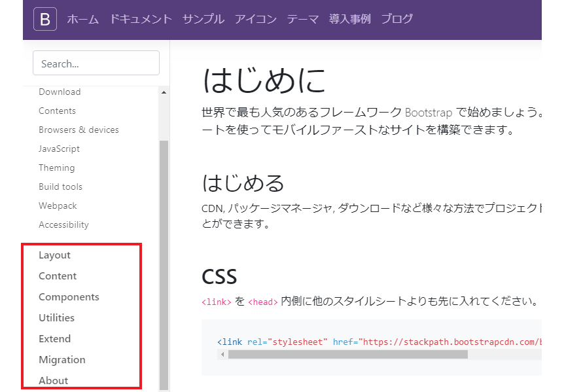Go to Browsers & devices page
The width and height of the screenshot is (564, 392).
tap(79, 130)
